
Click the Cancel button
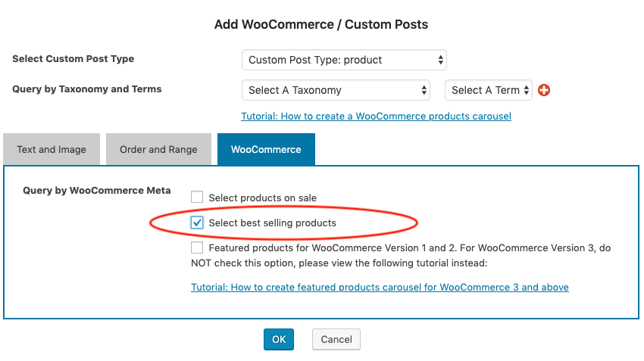[x=336, y=339]
